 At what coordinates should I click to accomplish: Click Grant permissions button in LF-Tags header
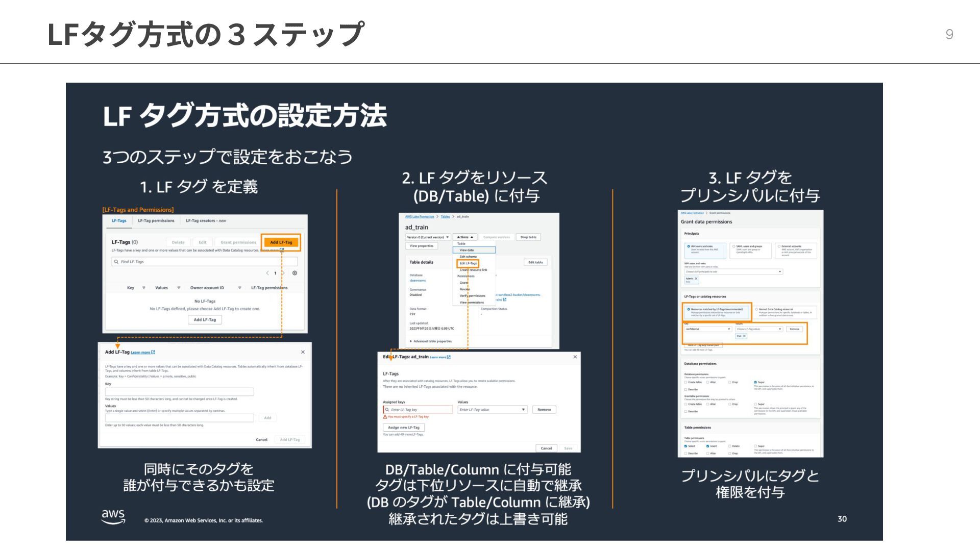(238, 242)
